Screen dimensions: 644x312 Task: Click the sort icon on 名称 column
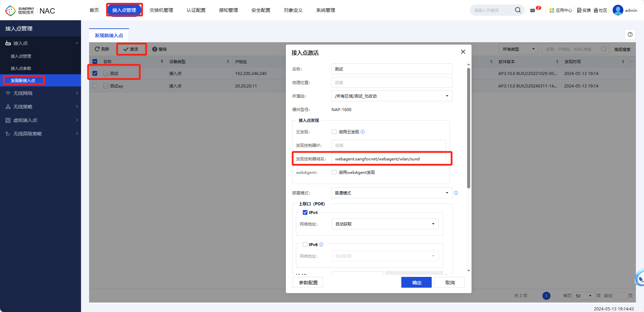162,61
